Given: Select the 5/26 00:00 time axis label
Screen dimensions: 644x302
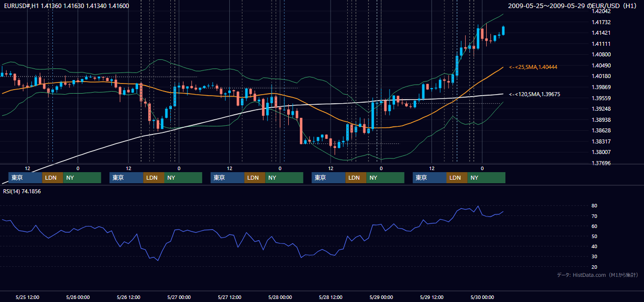Looking at the screenshot, I should point(78,297).
